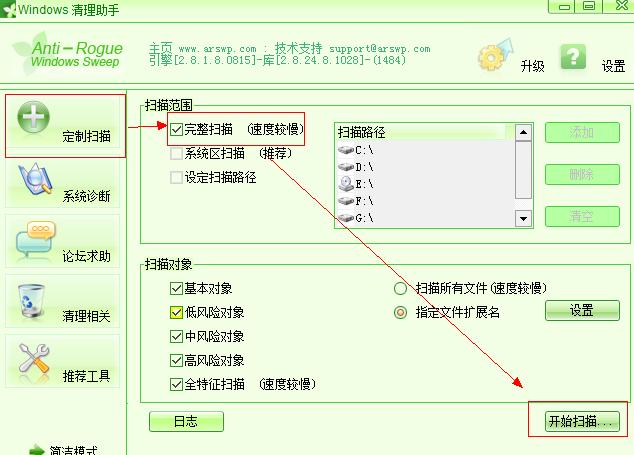Image resolution: width=634 pixels, height=455 pixels.
Task: Switch to 系统诊断 label in sidebar
Action: pyautogui.click(x=86, y=196)
